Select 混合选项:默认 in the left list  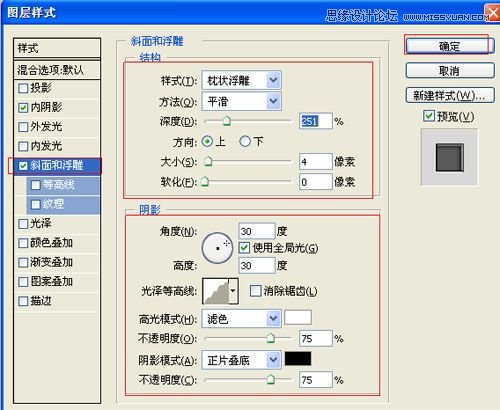(57, 70)
